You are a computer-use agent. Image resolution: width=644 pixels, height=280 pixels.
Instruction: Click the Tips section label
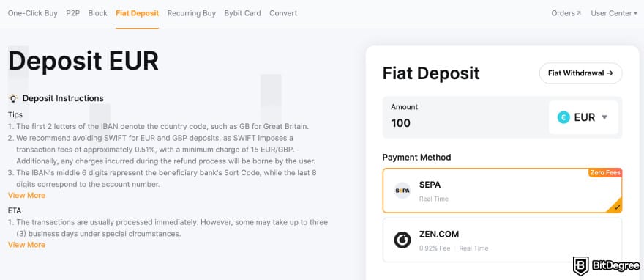click(15, 115)
